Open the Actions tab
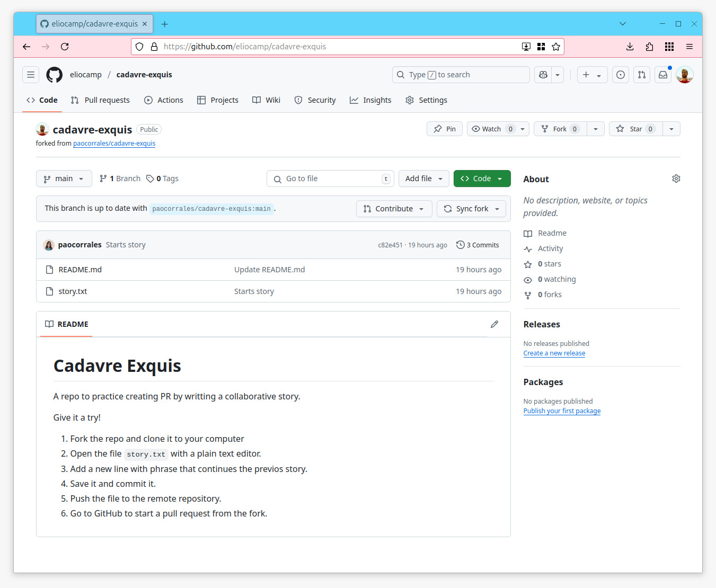716x588 pixels. click(x=164, y=100)
